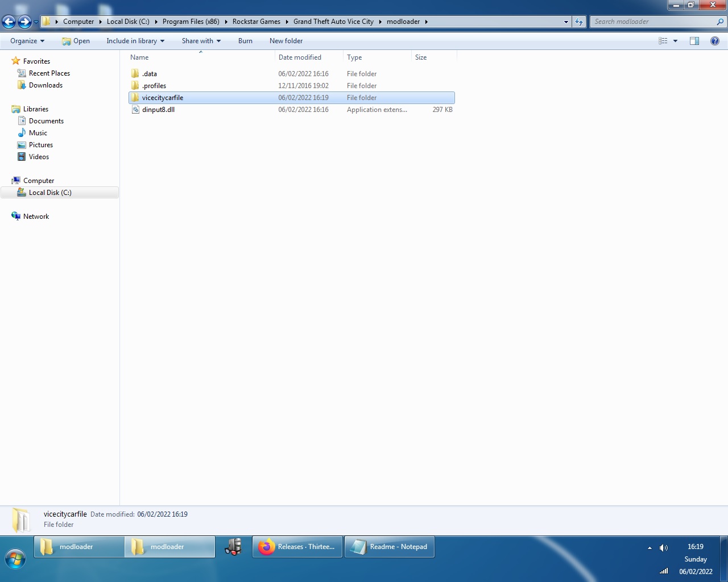
Task: Select the .data folder
Action: coord(291,74)
